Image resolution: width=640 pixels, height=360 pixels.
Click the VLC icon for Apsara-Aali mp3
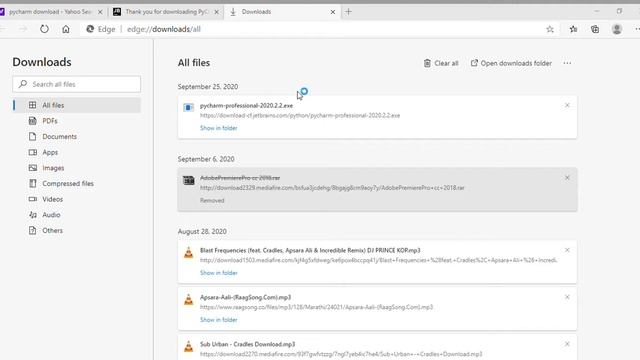click(x=188, y=300)
